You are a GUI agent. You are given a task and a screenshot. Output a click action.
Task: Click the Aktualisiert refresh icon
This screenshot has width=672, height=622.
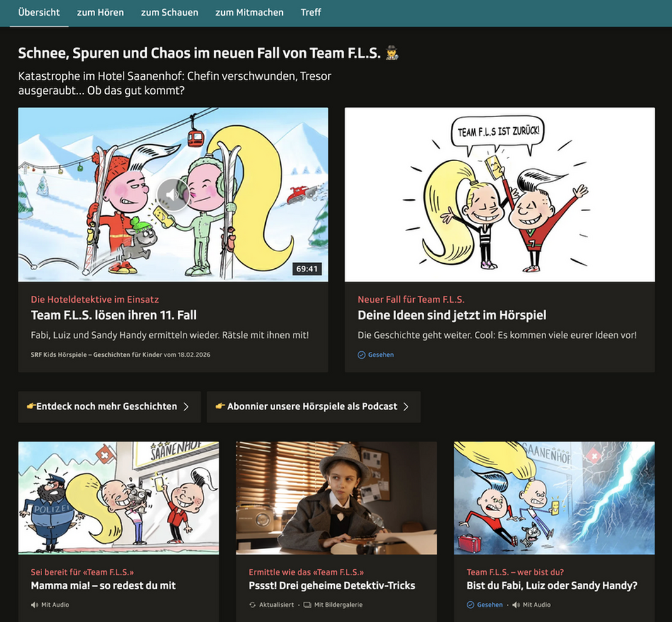tap(253, 605)
